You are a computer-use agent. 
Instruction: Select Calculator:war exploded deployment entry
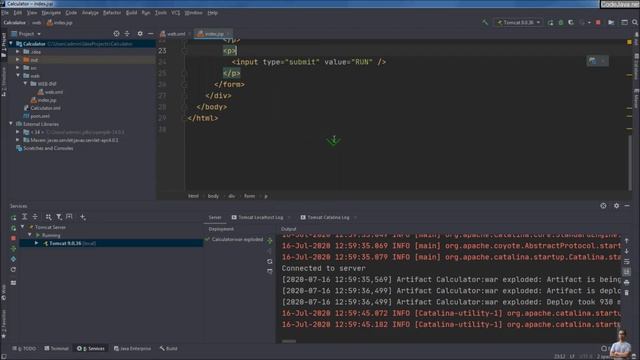[x=235, y=240]
